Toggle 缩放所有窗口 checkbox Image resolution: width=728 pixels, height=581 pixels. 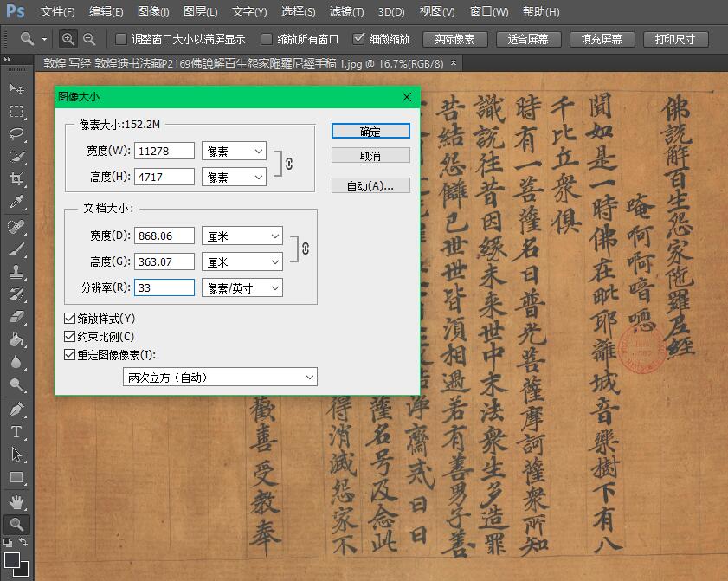[x=266, y=39]
